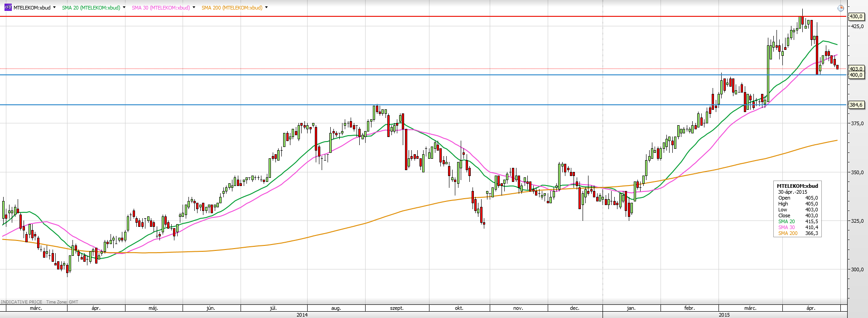Click the aug. month label
Viewport: 868px width, 318px height.
(x=336, y=308)
